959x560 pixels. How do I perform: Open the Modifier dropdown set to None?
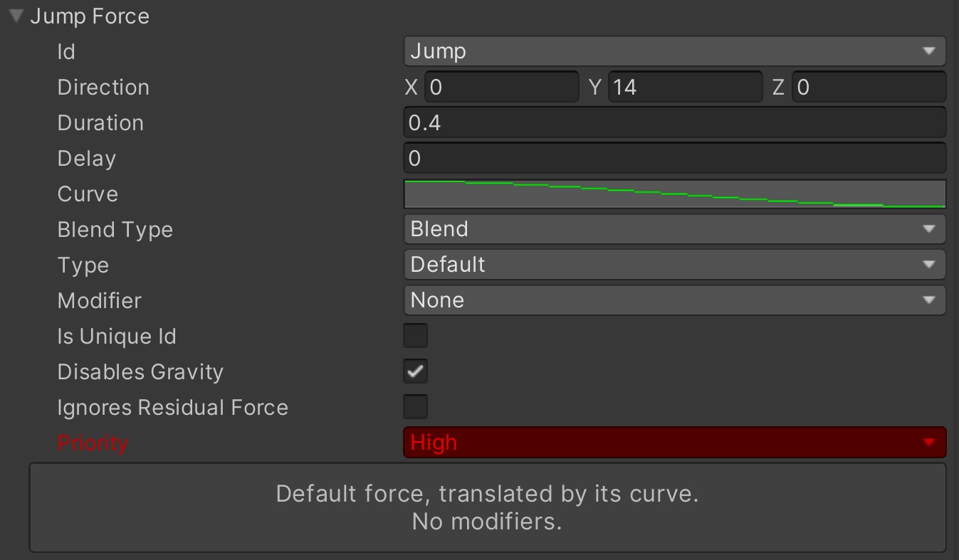(674, 300)
